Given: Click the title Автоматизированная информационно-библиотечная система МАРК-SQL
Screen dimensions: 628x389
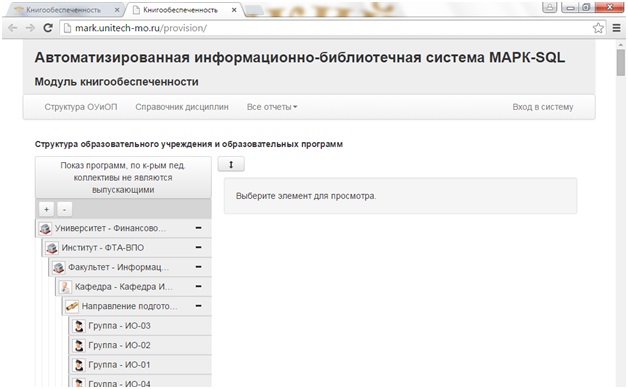Looking at the screenshot, I should click(x=300, y=58).
